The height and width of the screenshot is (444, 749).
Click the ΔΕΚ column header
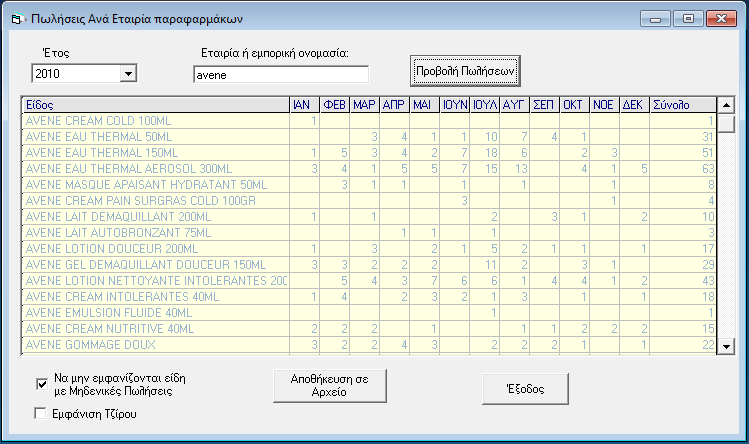point(634,105)
